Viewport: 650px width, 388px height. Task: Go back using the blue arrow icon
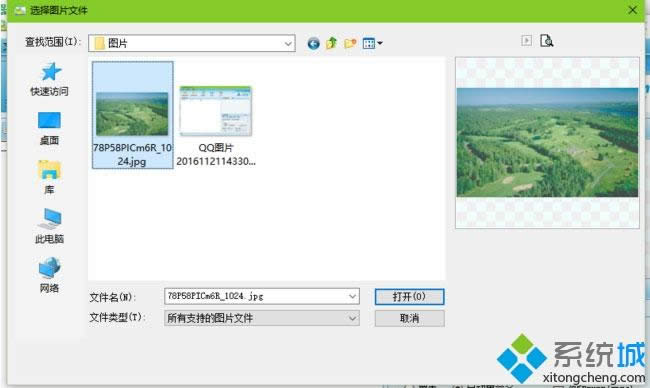(x=313, y=43)
